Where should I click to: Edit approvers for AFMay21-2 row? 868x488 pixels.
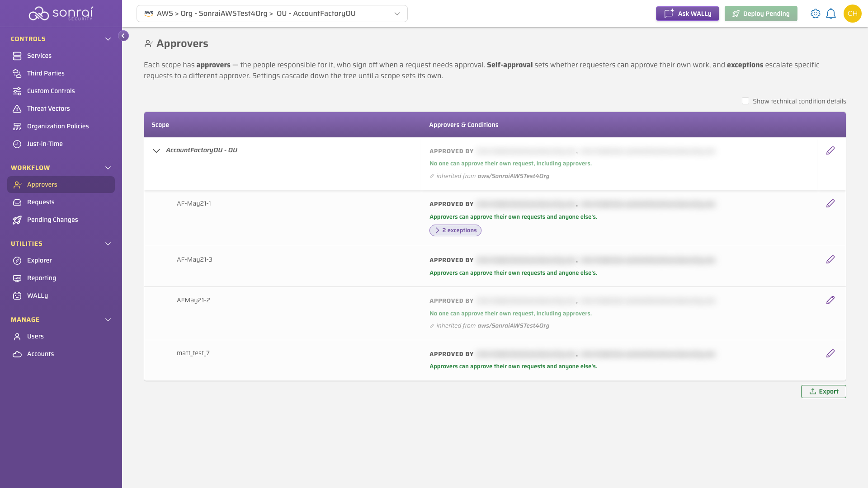830,300
